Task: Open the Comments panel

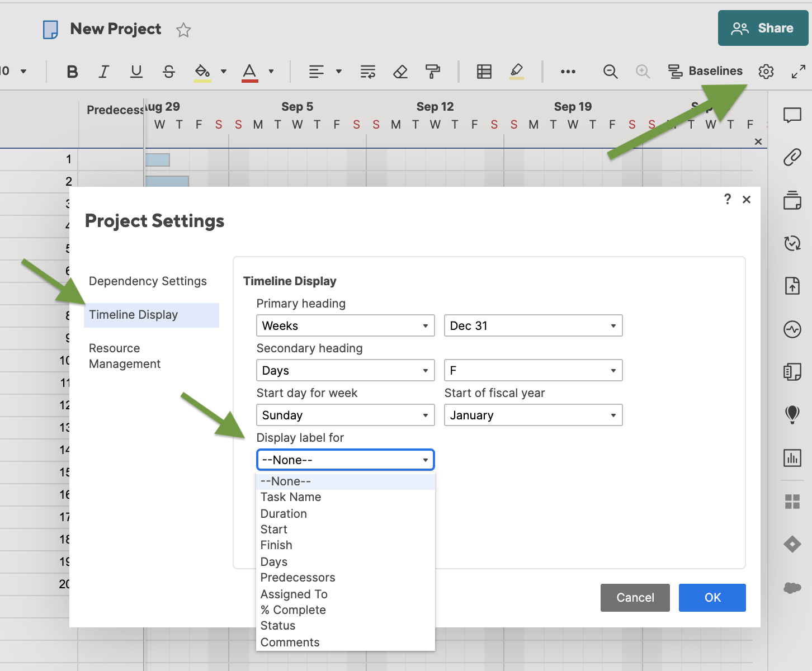Action: 792,116
